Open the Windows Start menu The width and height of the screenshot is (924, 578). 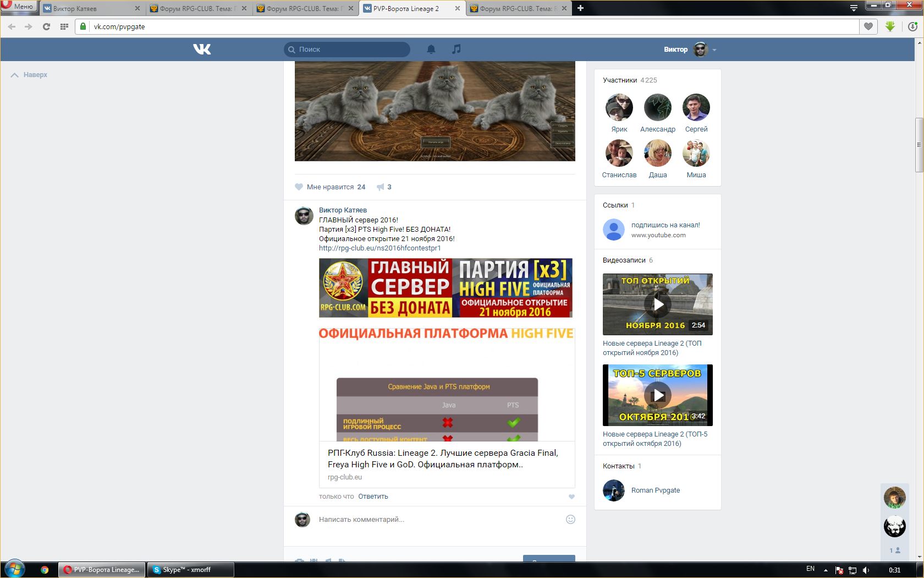click(15, 569)
